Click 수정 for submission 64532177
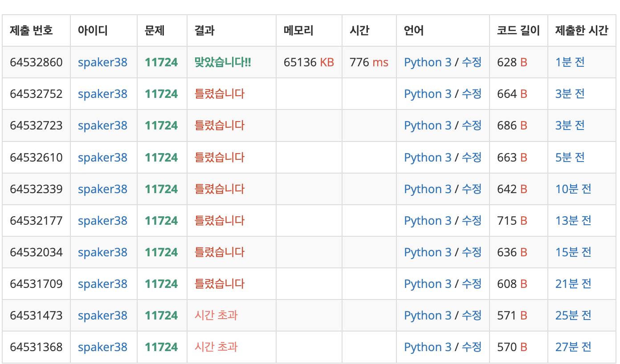 pos(471,220)
